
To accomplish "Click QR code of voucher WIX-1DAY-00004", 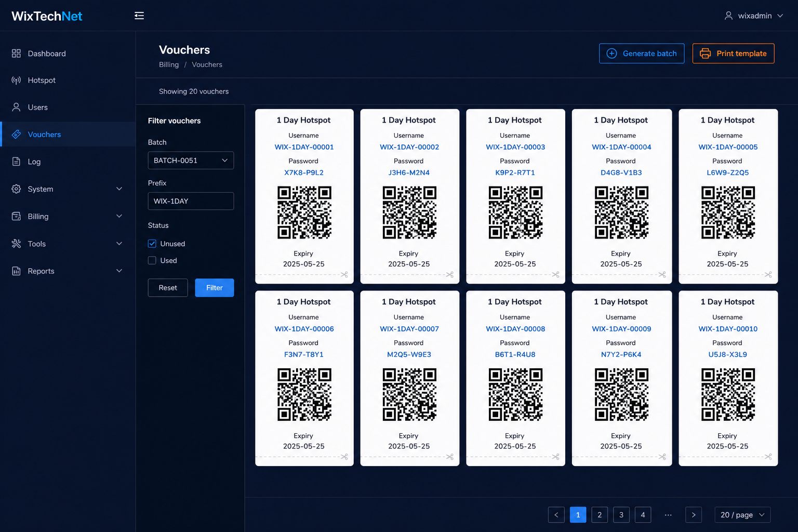I will point(621,212).
